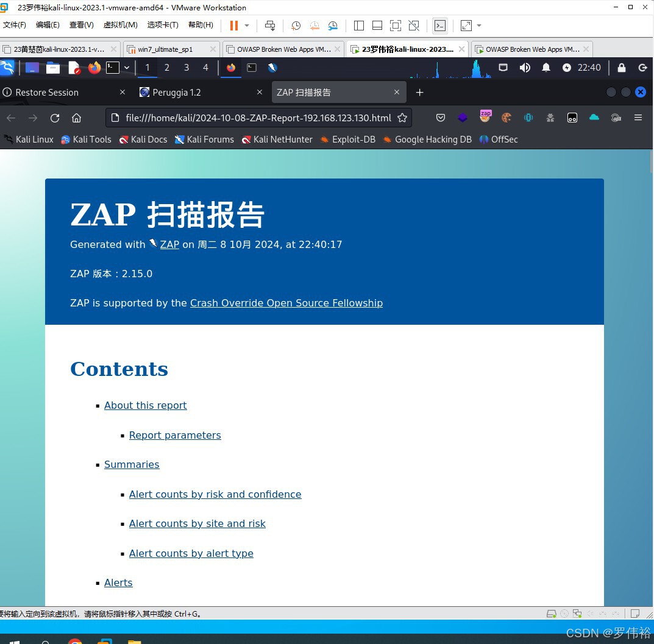Open the 文件(F) menu
Image resolution: width=654 pixels, height=644 pixels.
click(x=14, y=25)
